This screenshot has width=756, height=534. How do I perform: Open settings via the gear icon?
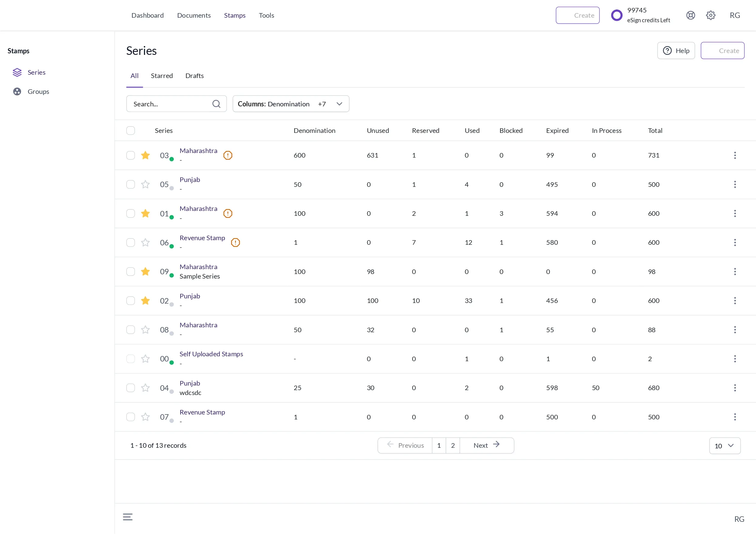tap(711, 16)
